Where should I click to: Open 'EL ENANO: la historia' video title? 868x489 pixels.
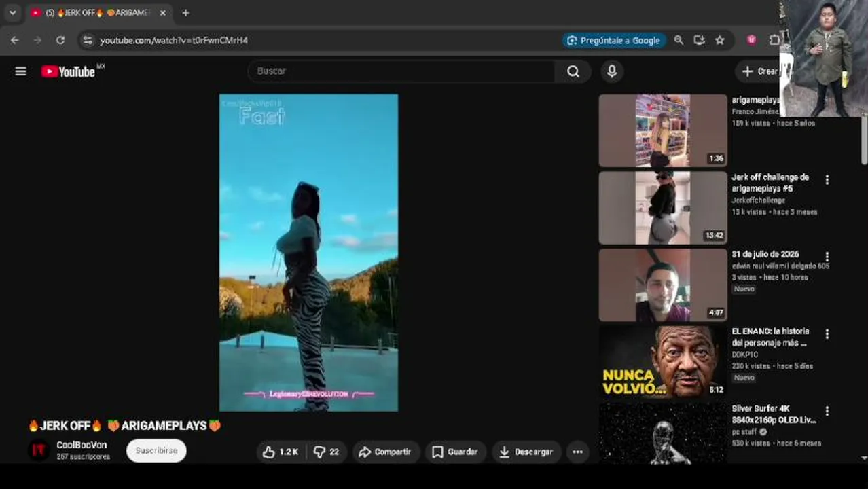pos(770,337)
